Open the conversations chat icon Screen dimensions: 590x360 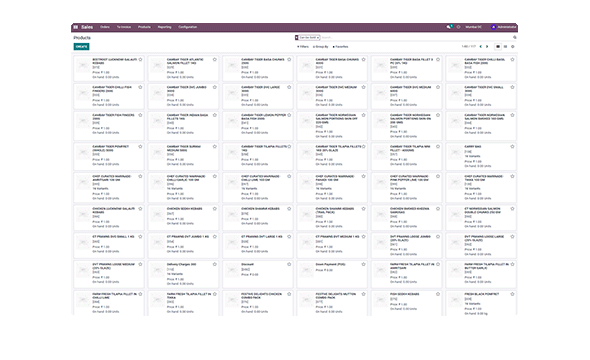click(x=449, y=27)
